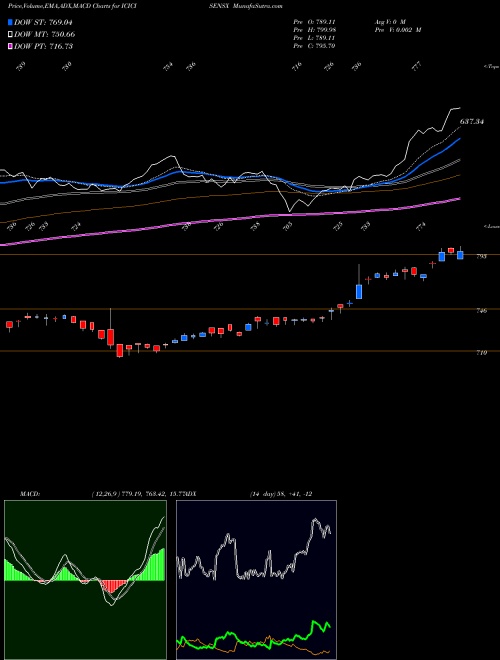
Task: Click the ADX '(14 day) 58, +41, -12' readout
Action: pyautogui.click(x=280, y=494)
